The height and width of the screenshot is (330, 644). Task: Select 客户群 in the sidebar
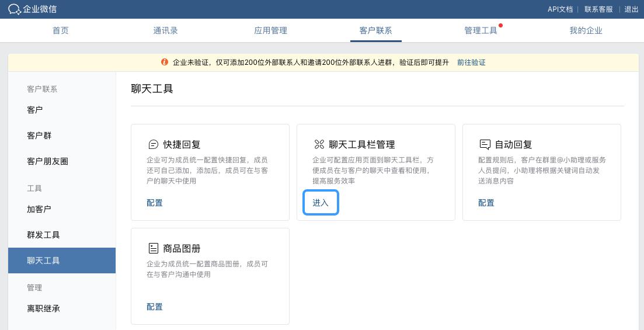(39, 136)
